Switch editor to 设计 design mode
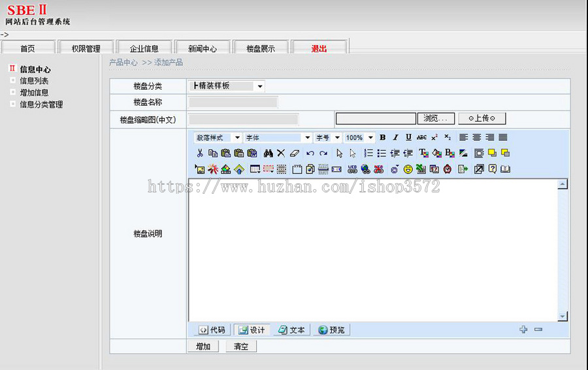The height and width of the screenshot is (370, 588). [252, 330]
